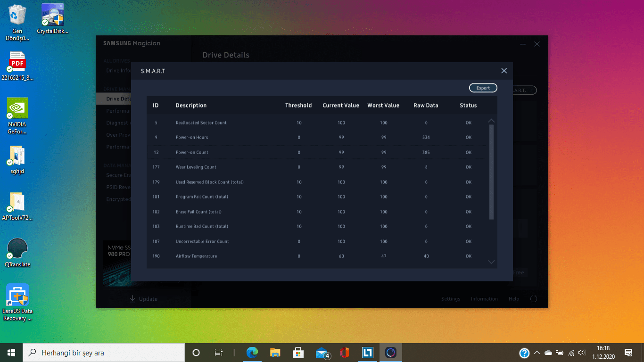Click Airflow Temperature worst value 47
The width and height of the screenshot is (644, 362).
[x=384, y=256]
